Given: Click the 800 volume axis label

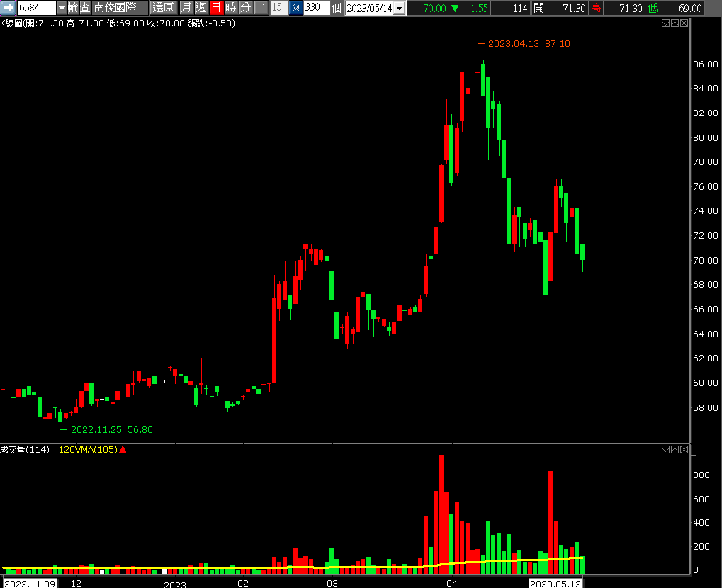Looking at the screenshot, I should (701, 475).
